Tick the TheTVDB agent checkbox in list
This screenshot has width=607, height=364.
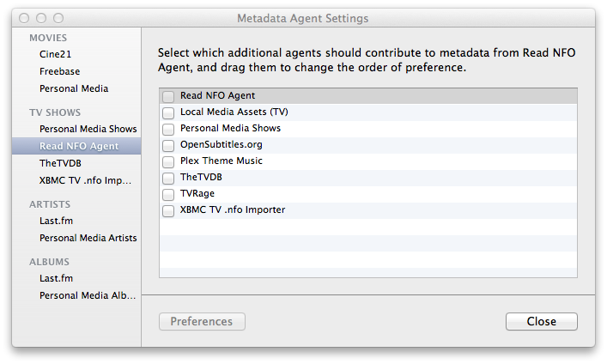pyautogui.click(x=168, y=178)
